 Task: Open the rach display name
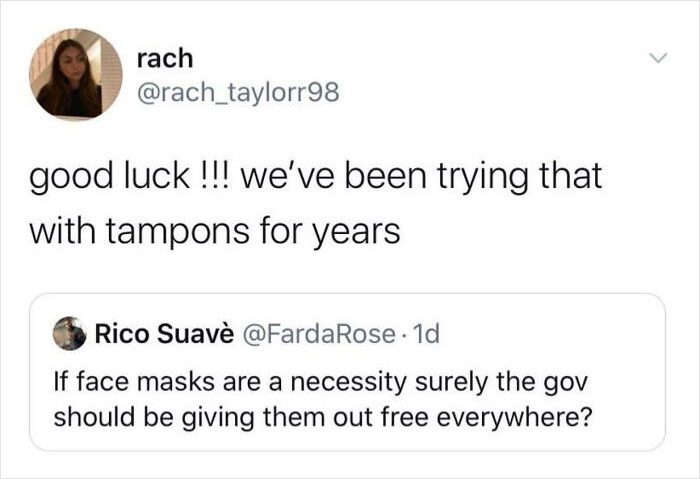click(165, 58)
